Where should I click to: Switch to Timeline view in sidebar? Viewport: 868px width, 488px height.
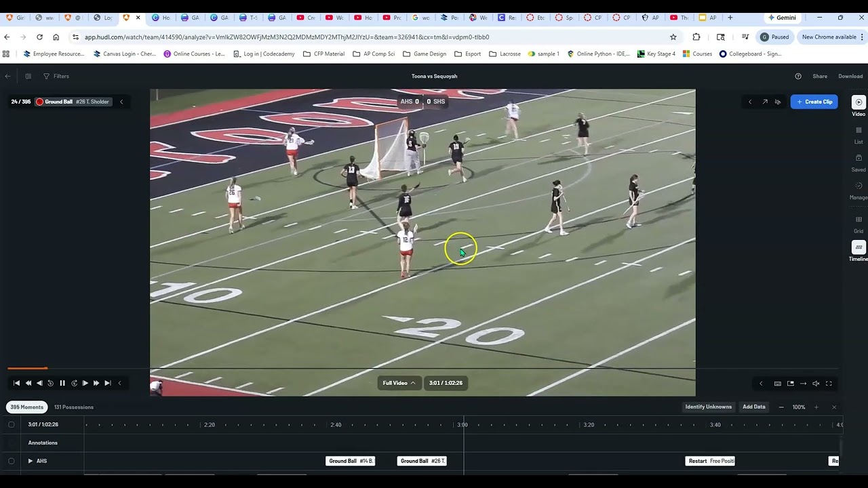859,251
